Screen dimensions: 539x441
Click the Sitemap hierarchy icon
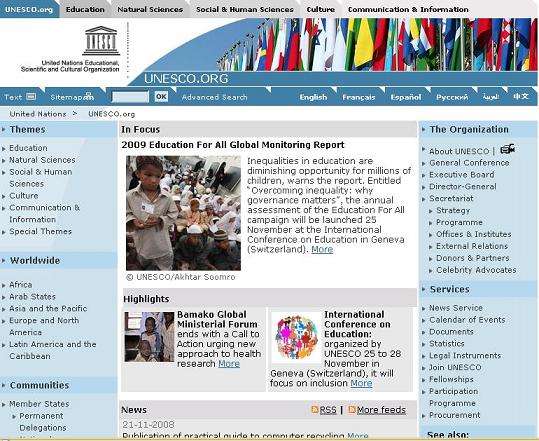(x=89, y=96)
